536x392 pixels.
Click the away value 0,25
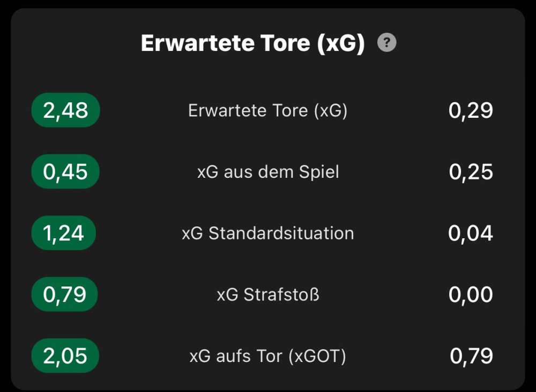(x=471, y=172)
